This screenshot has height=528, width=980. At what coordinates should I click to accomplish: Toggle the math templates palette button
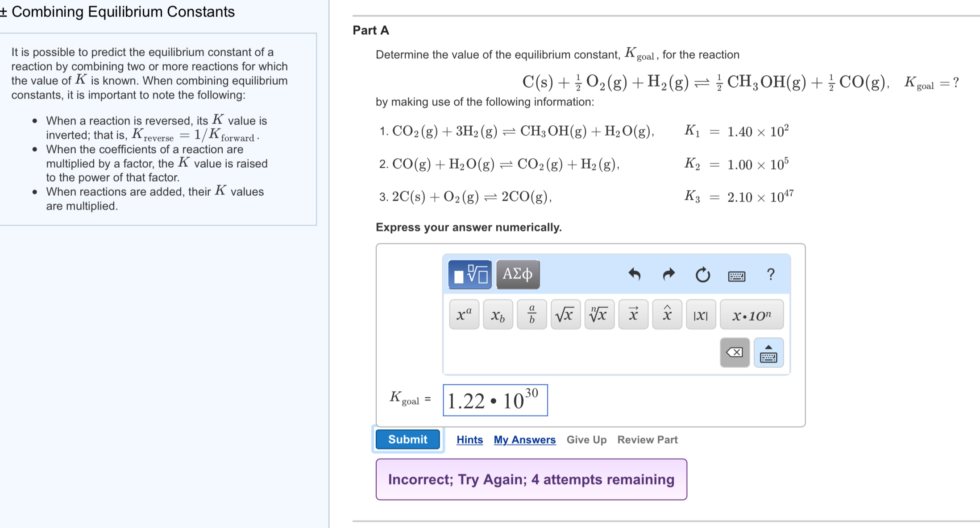tap(469, 275)
